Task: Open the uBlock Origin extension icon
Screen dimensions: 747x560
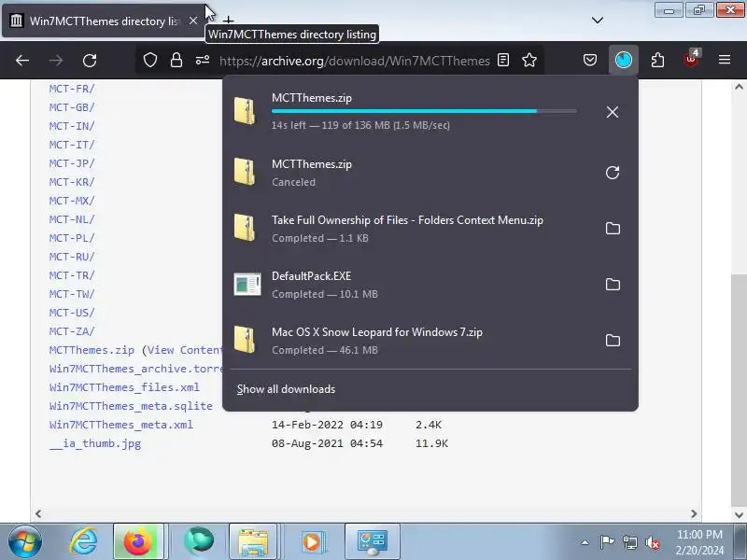Action: [x=691, y=60]
